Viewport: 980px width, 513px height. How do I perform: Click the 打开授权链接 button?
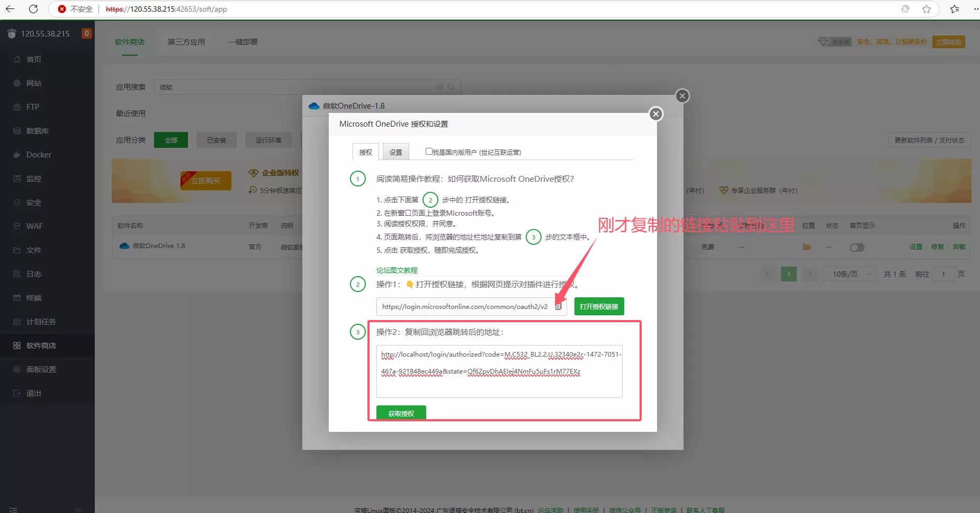click(599, 306)
